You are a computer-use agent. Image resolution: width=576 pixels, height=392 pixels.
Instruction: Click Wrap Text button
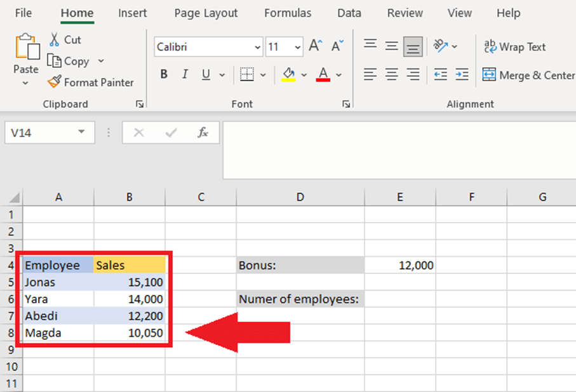514,46
